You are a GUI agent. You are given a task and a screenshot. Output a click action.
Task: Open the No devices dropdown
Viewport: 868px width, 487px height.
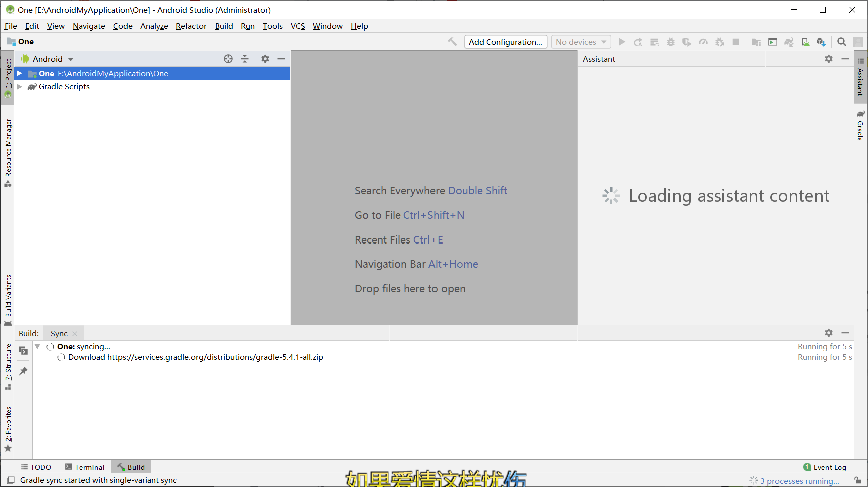coord(580,42)
